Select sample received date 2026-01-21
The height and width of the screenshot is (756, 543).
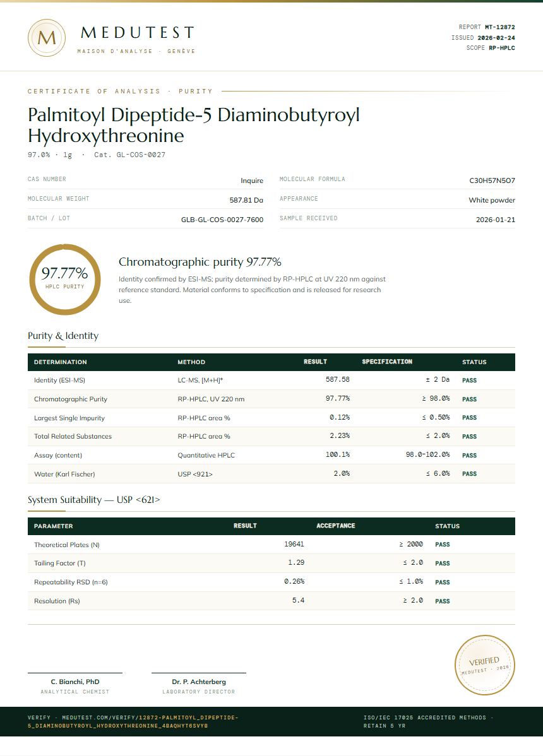(495, 220)
